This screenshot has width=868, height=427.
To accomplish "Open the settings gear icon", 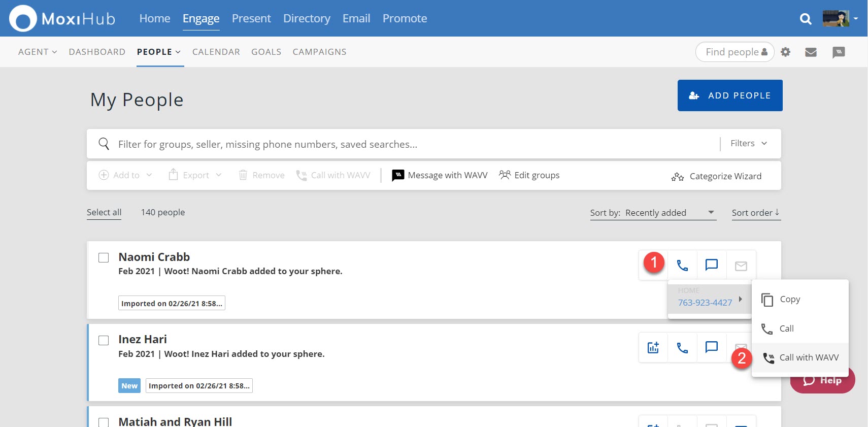I will click(x=785, y=52).
